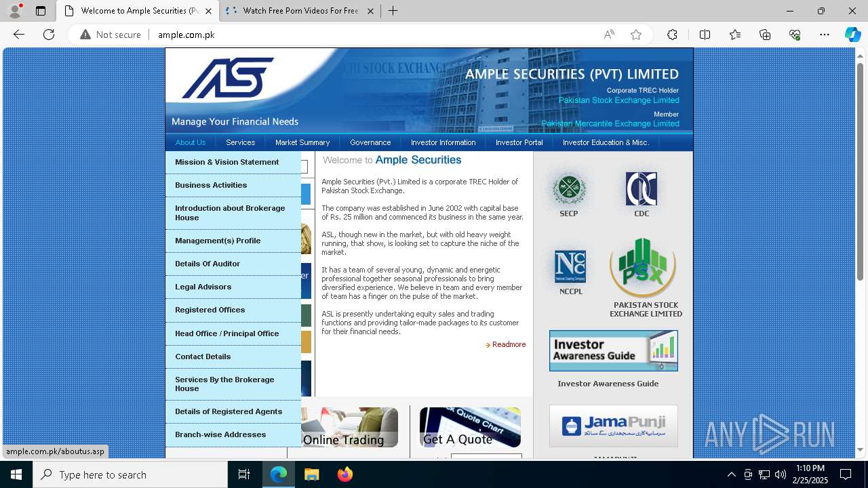Select Management(s) Profile item
Image resolution: width=868 pixels, height=488 pixels.
coord(233,241)
